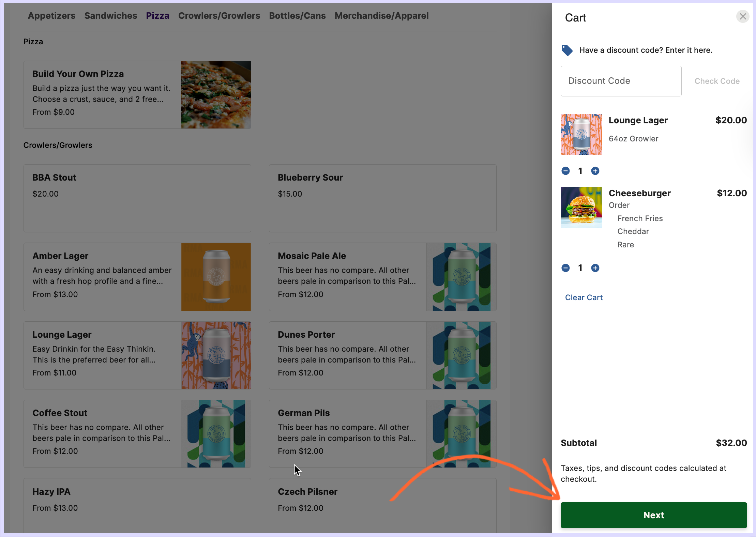Image resolution: width=756 pixels, height=537 pixels.
Task: Increase Cheeseburger quantity with plus icon
Action: tap(595, 268)
